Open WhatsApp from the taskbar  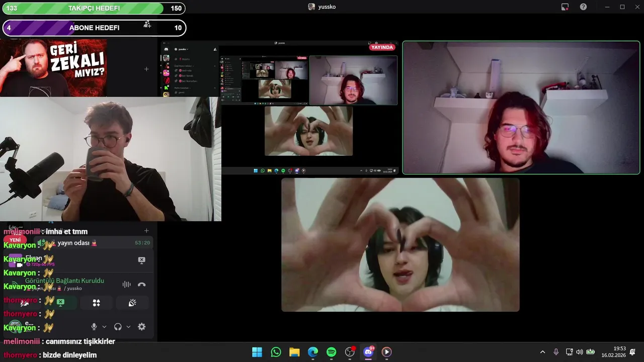276,352
